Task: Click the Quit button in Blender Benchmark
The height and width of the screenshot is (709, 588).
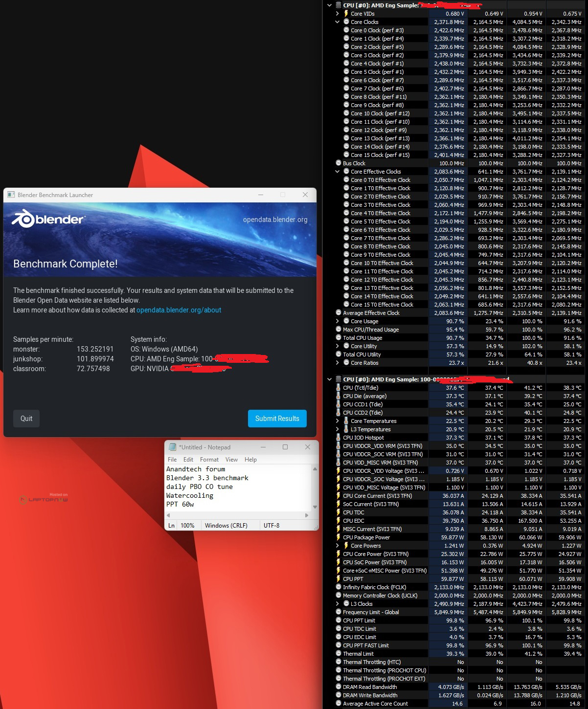Action: pyautogui.click(x=26, y=419)
